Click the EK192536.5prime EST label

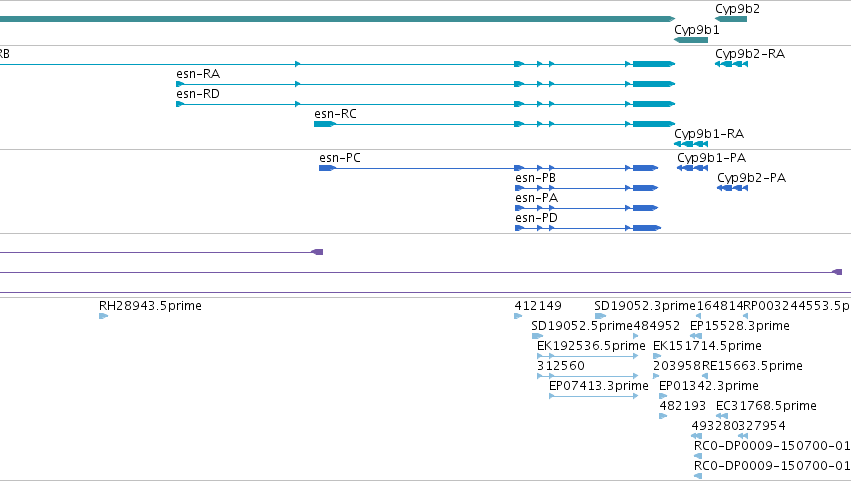[x=591, y=346]
